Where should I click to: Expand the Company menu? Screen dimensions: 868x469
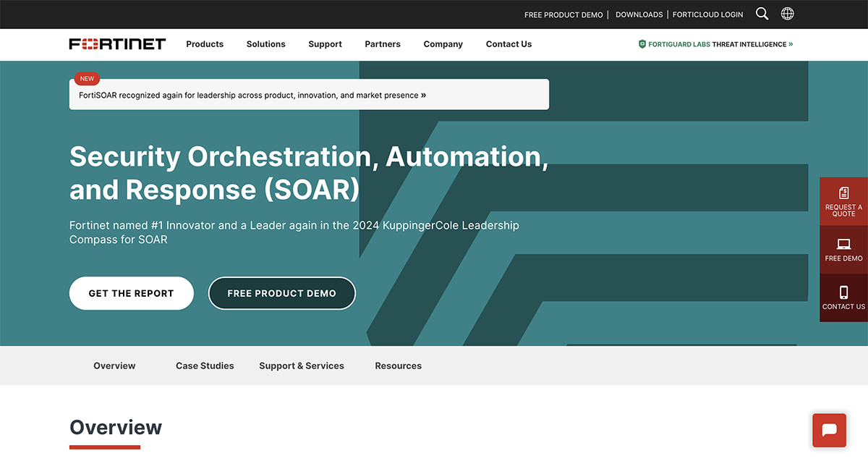tap(443, 44)
